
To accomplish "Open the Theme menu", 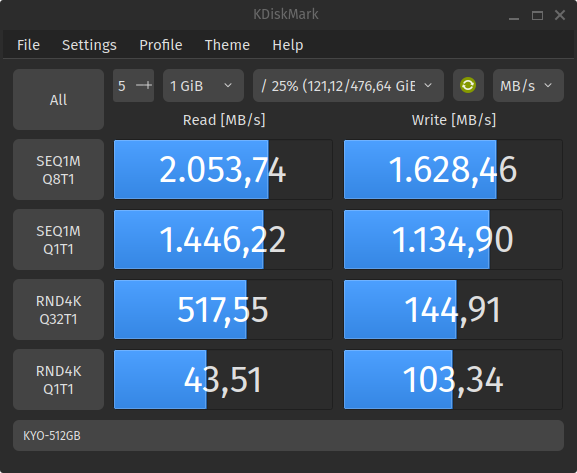I will click(227, 45).
